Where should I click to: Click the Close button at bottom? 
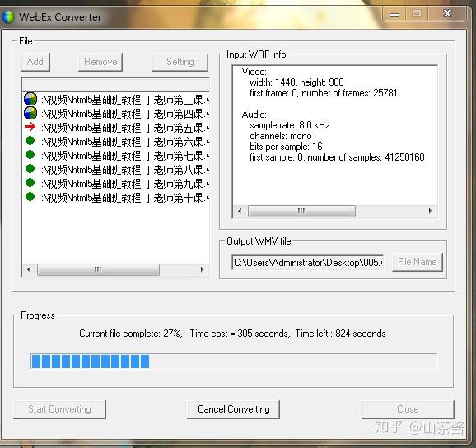coord(408,409)
